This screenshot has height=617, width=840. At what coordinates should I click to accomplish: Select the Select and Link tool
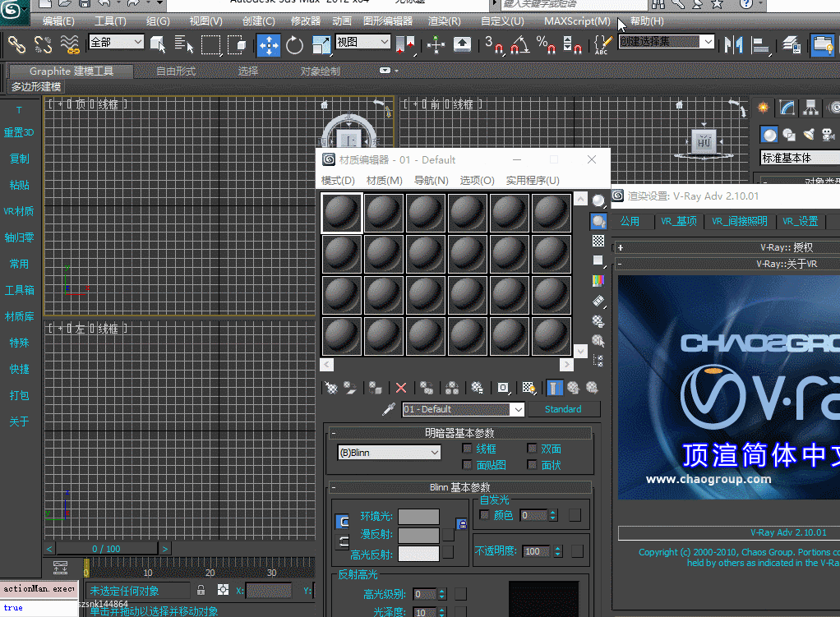click(x=16, y=44)
